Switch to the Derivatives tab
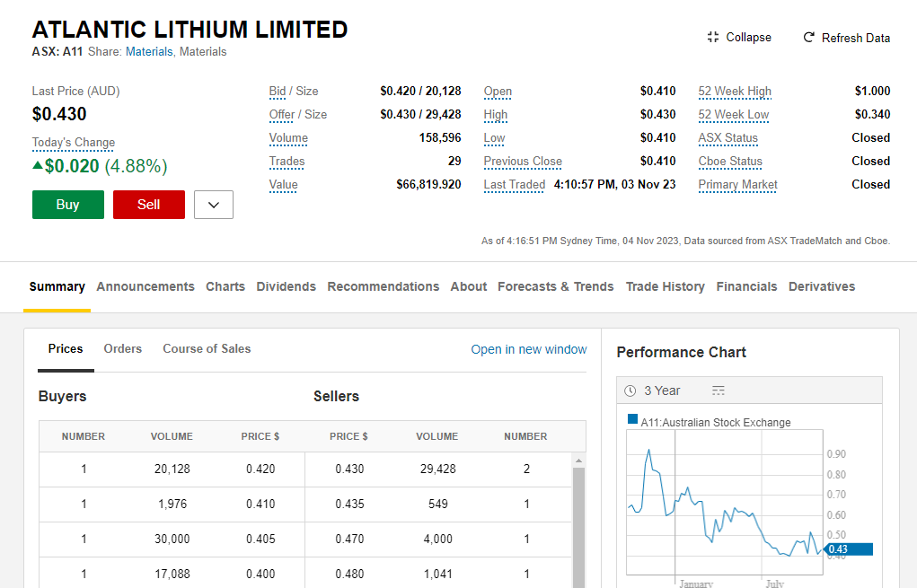The width and height of the screenshot is (917, 588). click(822, 286)
